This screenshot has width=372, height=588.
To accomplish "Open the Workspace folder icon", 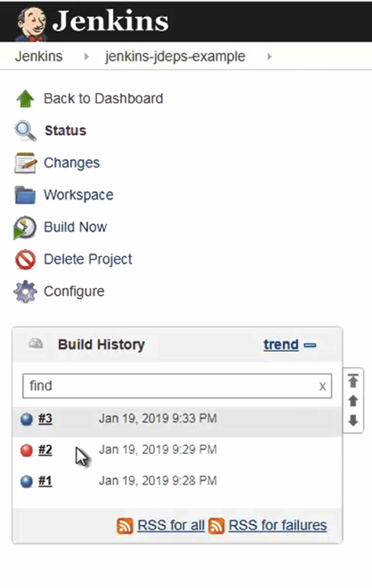I will [x=26, y=195].
